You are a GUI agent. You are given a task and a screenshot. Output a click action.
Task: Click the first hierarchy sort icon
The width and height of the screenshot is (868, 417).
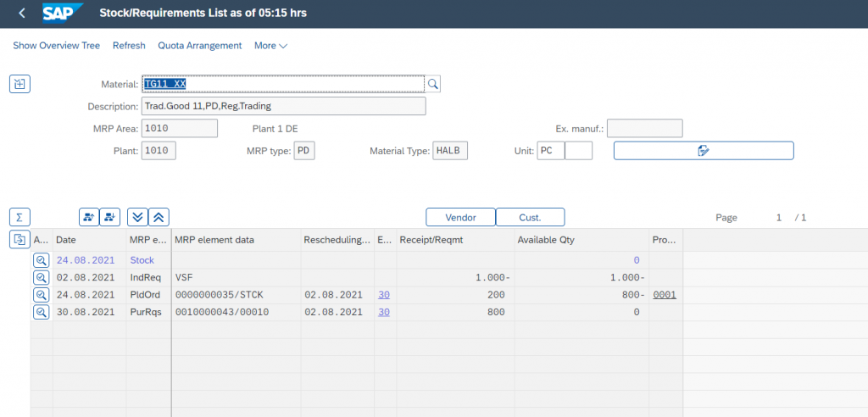[x=89, y=217]
